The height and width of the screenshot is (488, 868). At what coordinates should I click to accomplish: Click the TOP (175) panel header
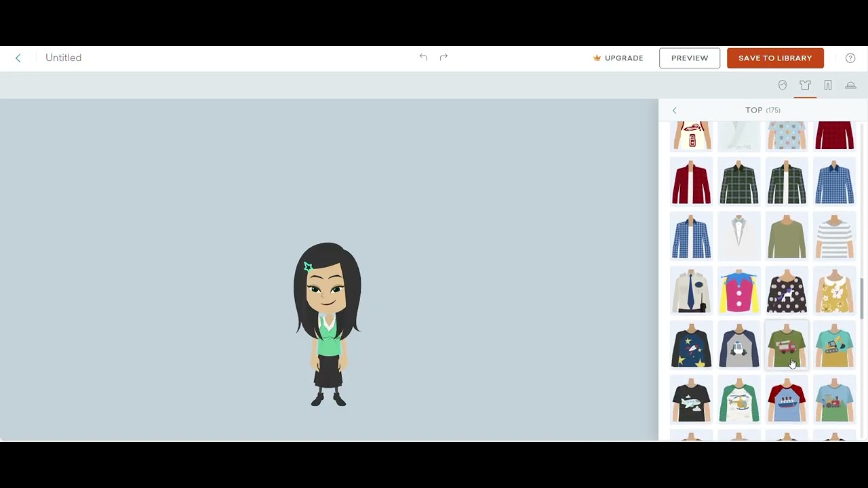[763, 110]
